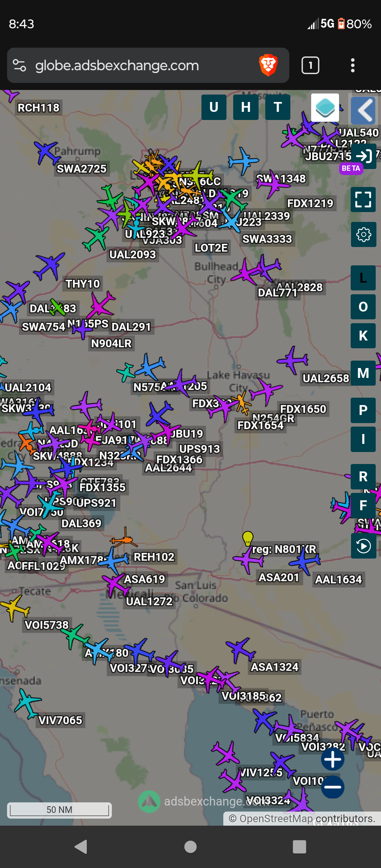381x868 pixels.
Task: Click the UPS913 flight label
Action: point(199,449)
